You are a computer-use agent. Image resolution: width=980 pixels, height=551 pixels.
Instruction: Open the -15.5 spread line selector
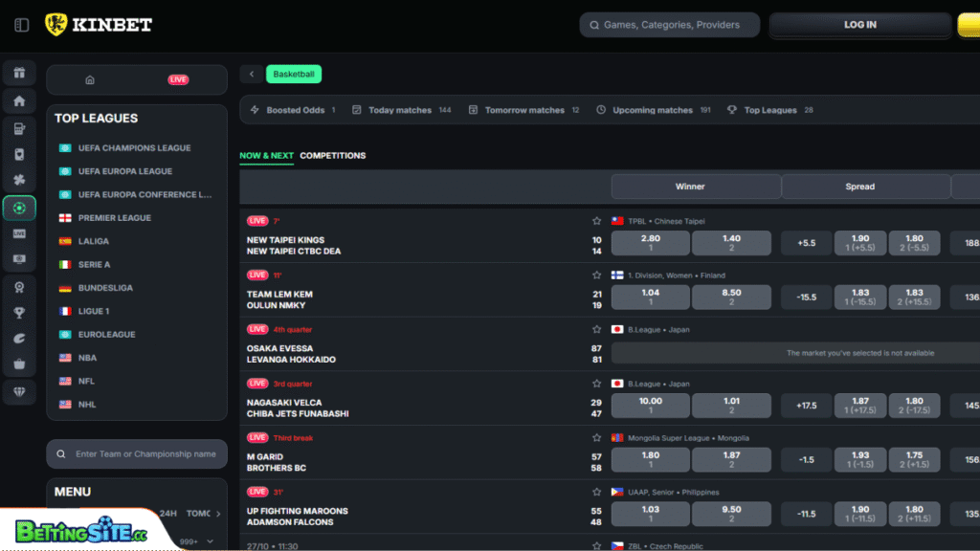(806, 298)
